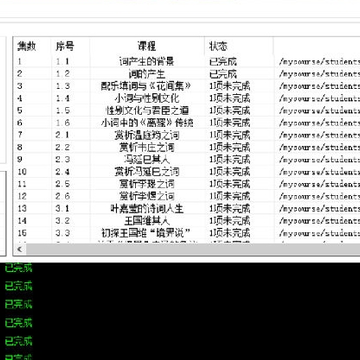Select course 词产生的背景
Screen dimensions: 360x360
147,61
